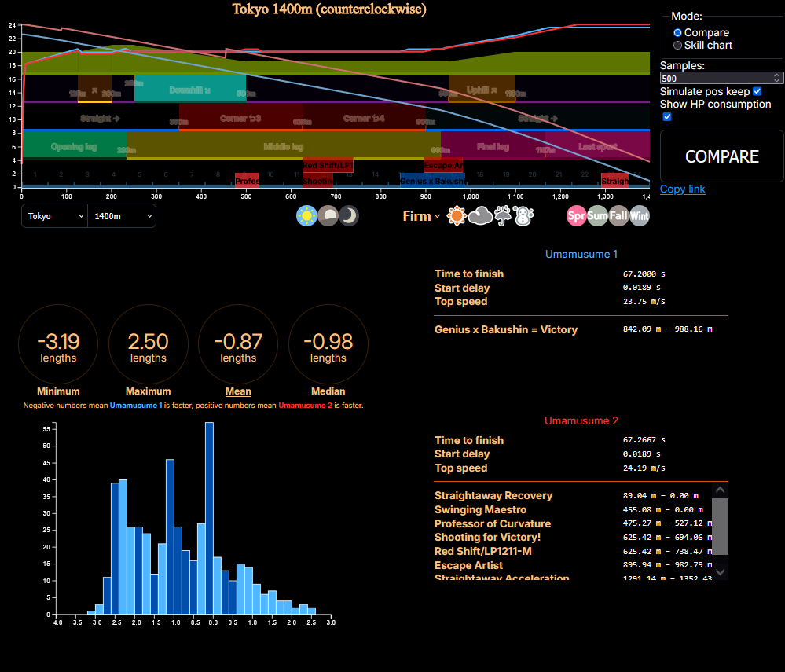Click Red Shift/LP1211-M skill row
Screen dimensions: 785x672
[x=573, y=551]
